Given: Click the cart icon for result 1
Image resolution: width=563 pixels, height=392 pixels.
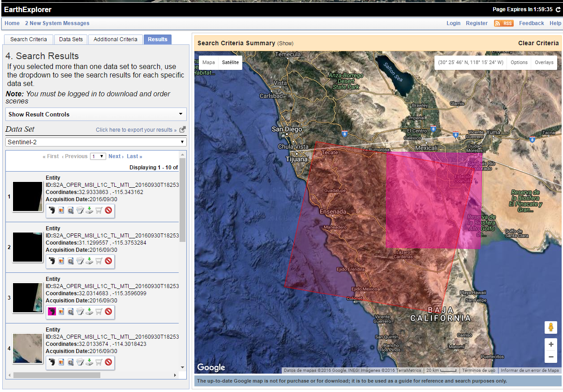Looking at the screenshot, I should click(99, 210).
